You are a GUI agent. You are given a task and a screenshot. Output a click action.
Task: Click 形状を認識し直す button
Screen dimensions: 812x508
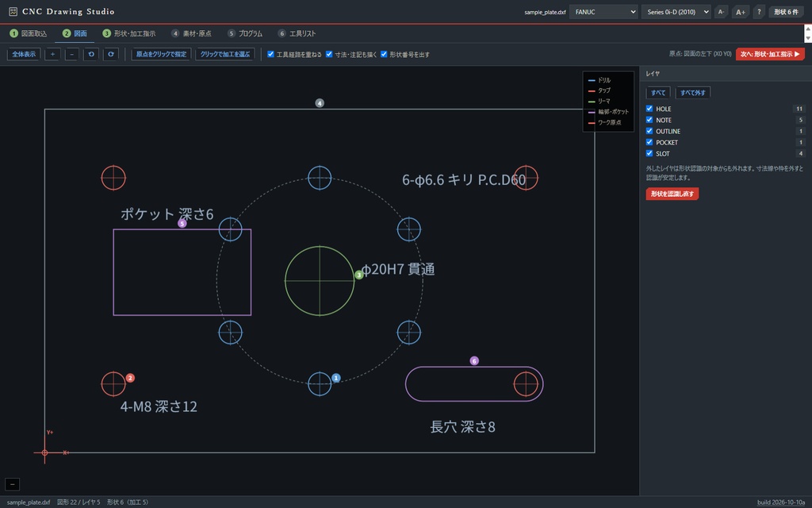(x=672, y=194)
